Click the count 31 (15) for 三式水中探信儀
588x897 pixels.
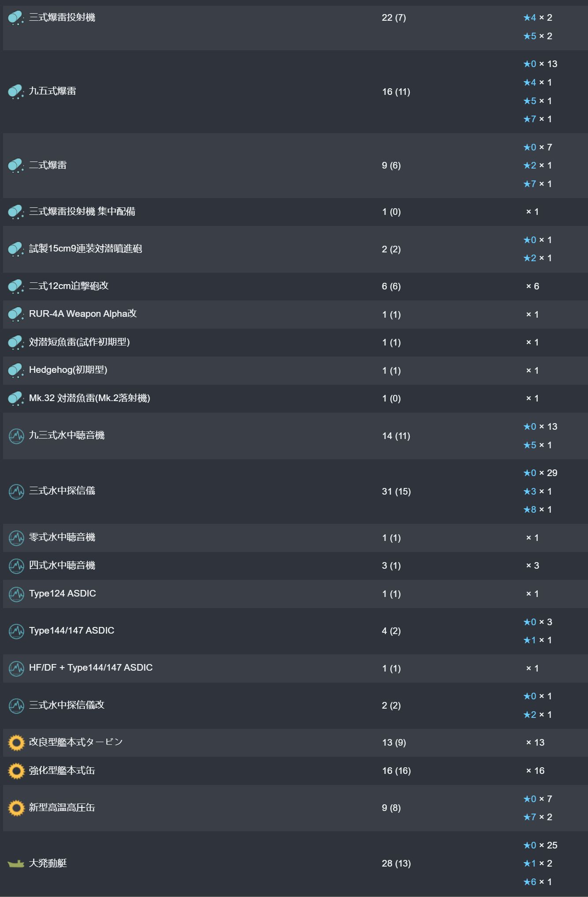point(396,492)
